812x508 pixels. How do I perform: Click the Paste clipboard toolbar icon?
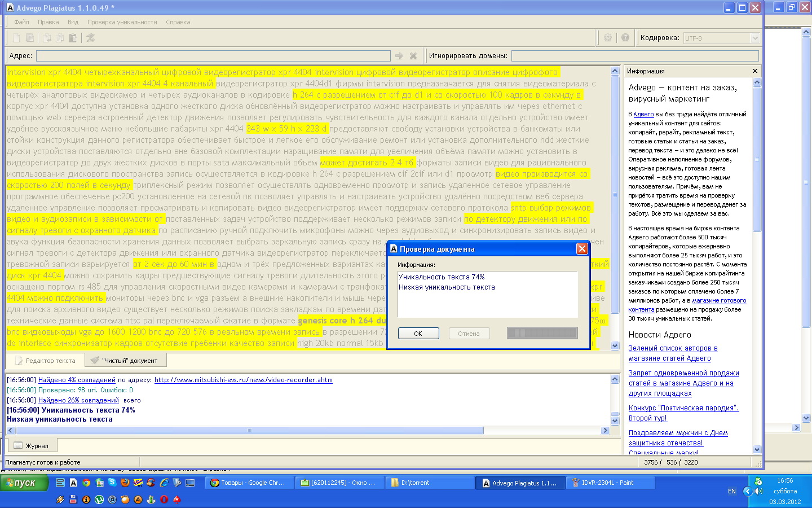point(73,38)
